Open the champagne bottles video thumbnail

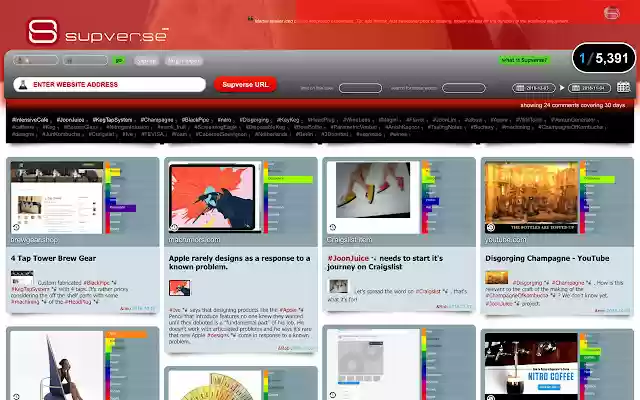(x=531, y=198)
